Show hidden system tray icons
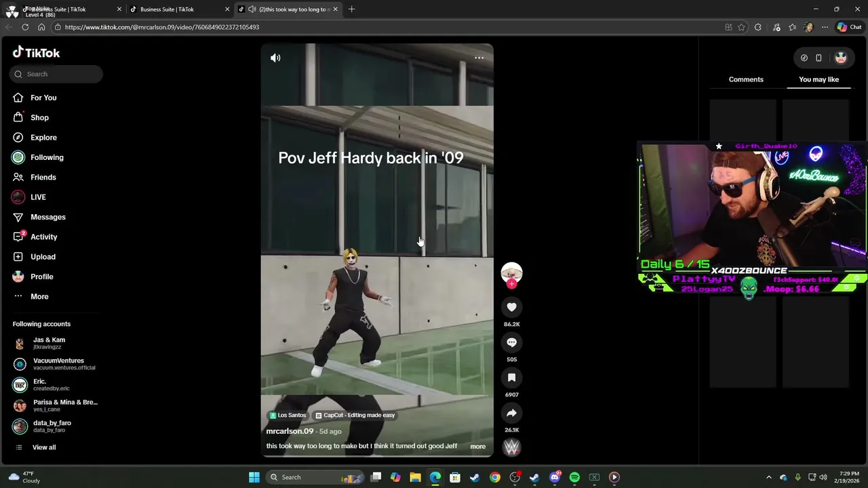The height and width of the screenshot is (488, 868). click(x=768, y=477)
